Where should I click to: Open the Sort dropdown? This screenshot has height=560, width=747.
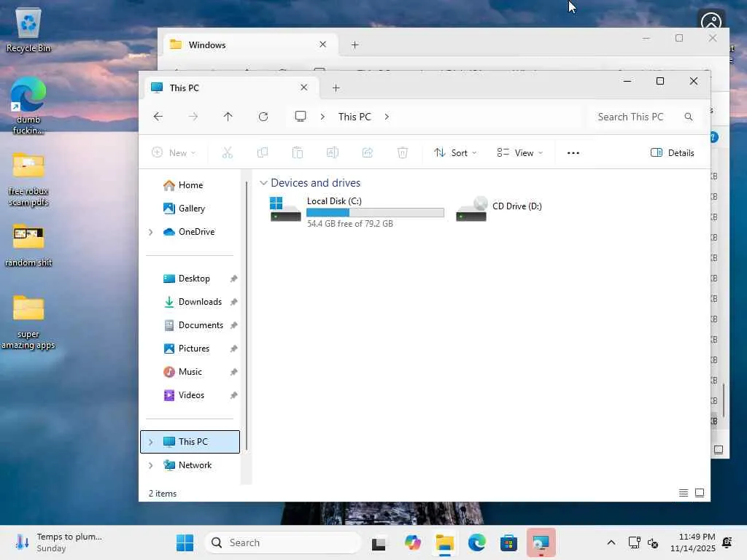click(455, 153)
